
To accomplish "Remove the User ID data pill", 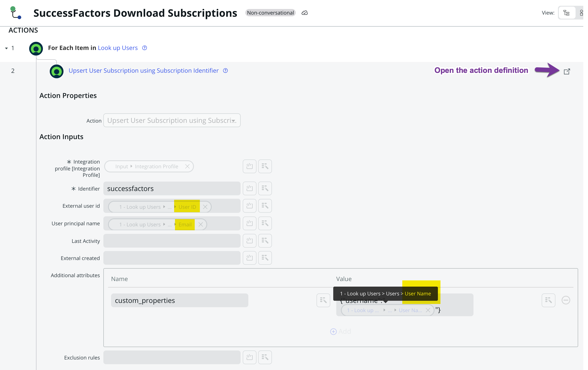I will (205, 207).
